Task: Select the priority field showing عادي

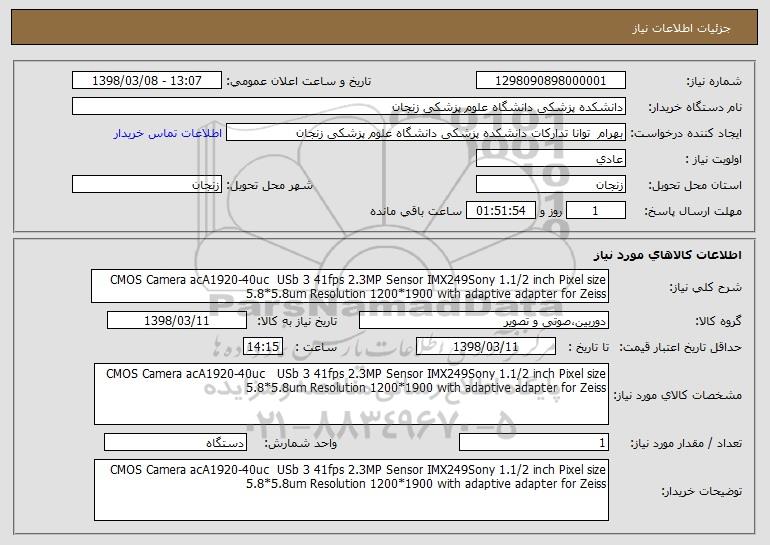Action: [x=550, y=159]
